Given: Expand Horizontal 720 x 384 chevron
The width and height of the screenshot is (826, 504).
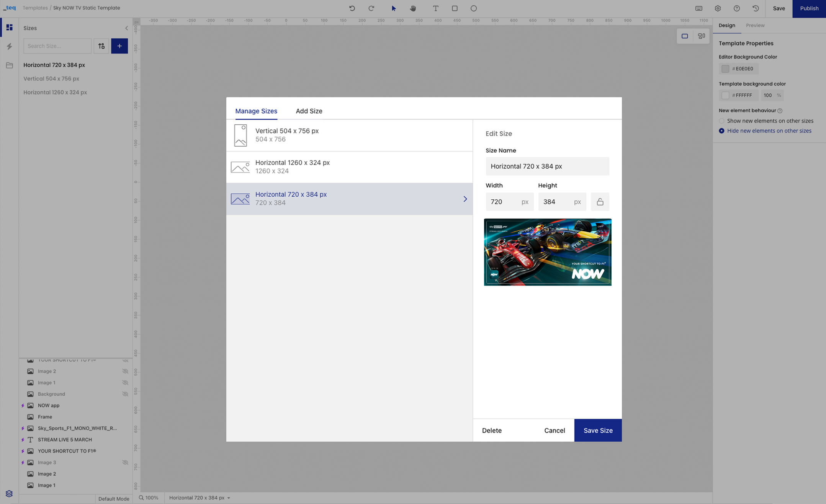Looking at the screenshot, I should [465, 199].
